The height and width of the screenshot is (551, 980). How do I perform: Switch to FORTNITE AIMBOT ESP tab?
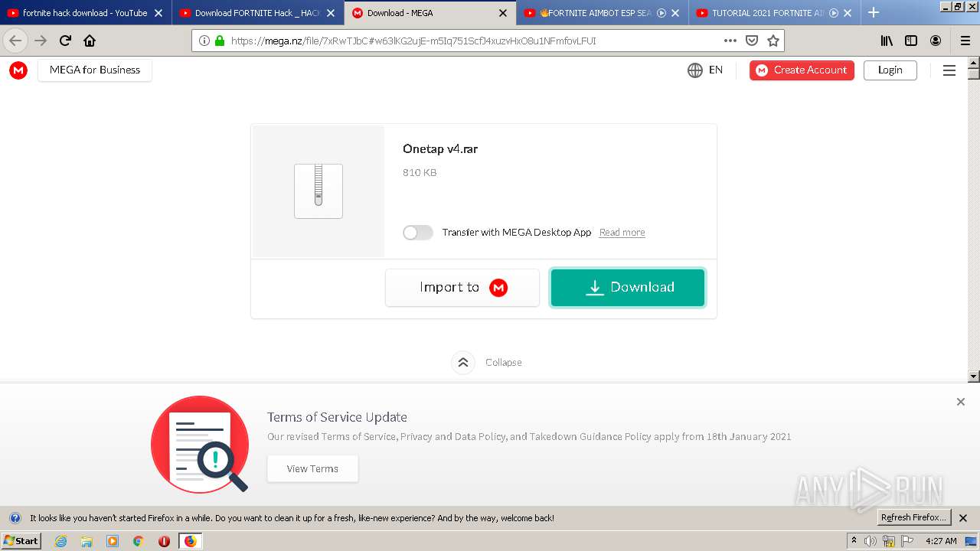point(602,13)
